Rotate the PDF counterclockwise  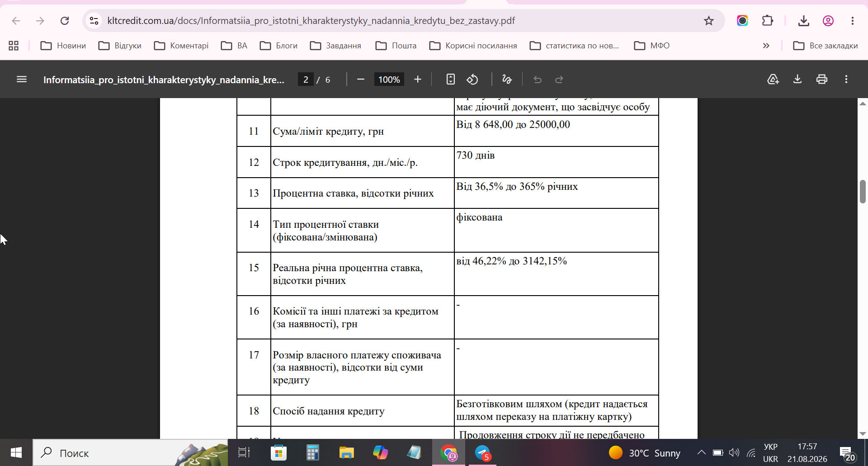click(472, 80)
